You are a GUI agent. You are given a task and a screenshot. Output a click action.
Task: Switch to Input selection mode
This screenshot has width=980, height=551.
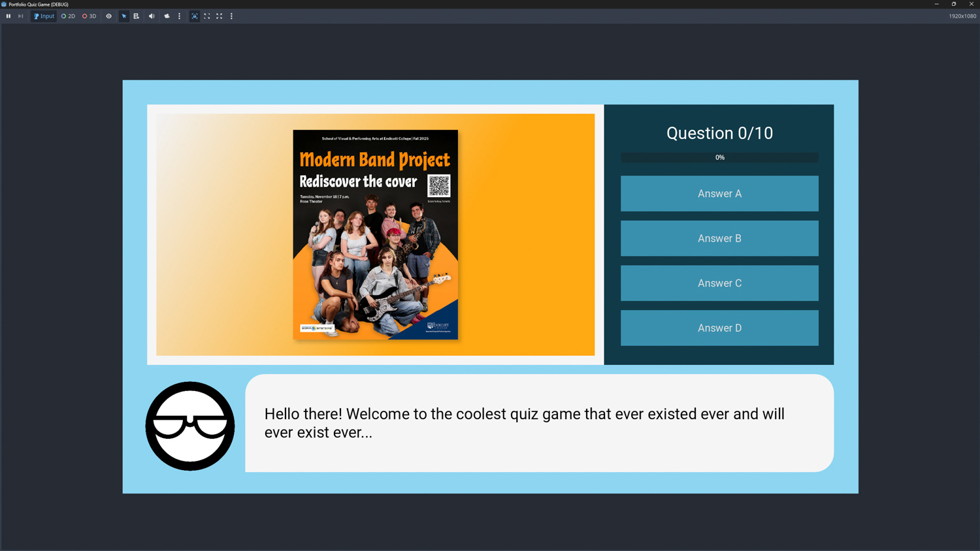tap(44, 16)
